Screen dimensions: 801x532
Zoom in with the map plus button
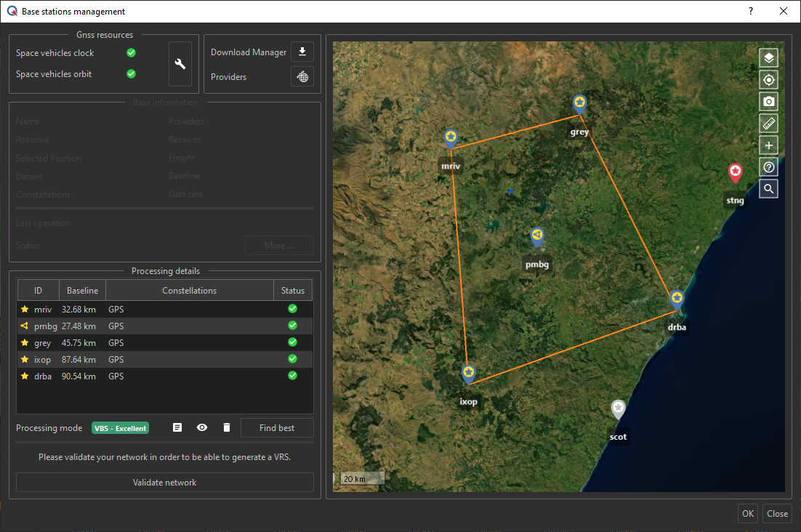point(769,145)
